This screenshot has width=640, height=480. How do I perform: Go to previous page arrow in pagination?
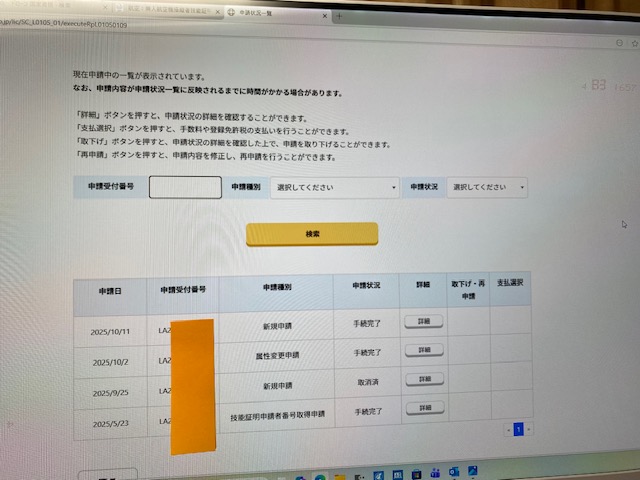[507, 430]
